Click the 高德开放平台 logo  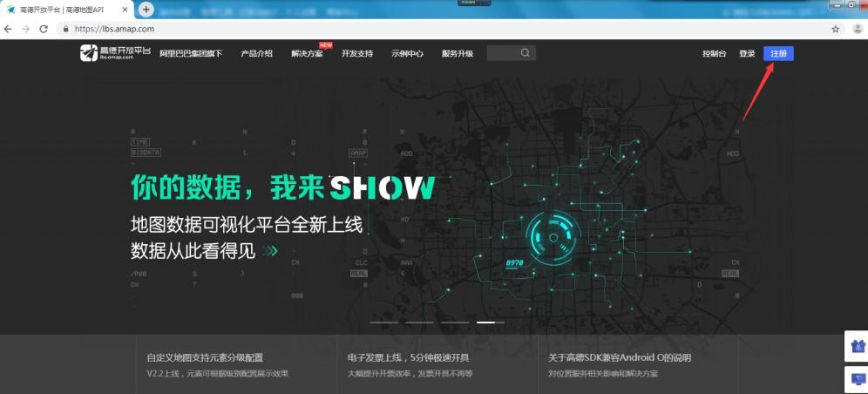tap(115, 53)
